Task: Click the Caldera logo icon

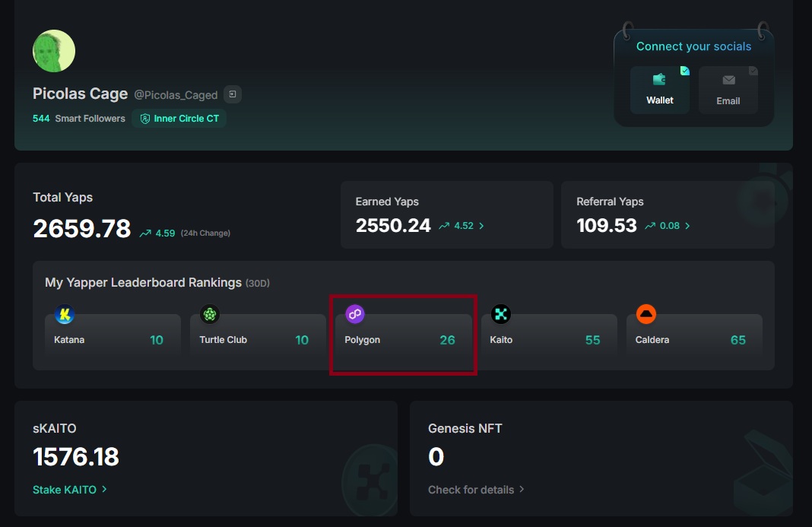Action: [x=646, y=314]
